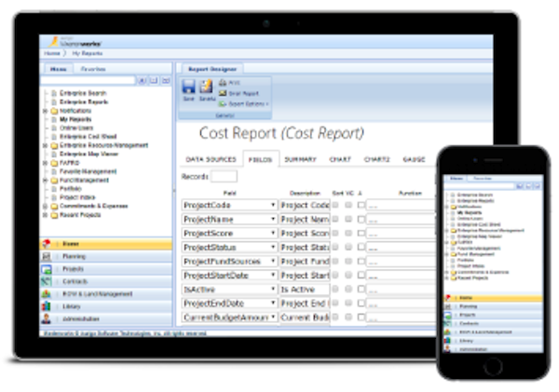Toggle Sort checkbox for IsActive row
Viewport: 559px width, 392px height.
click(x=337, y=290)
